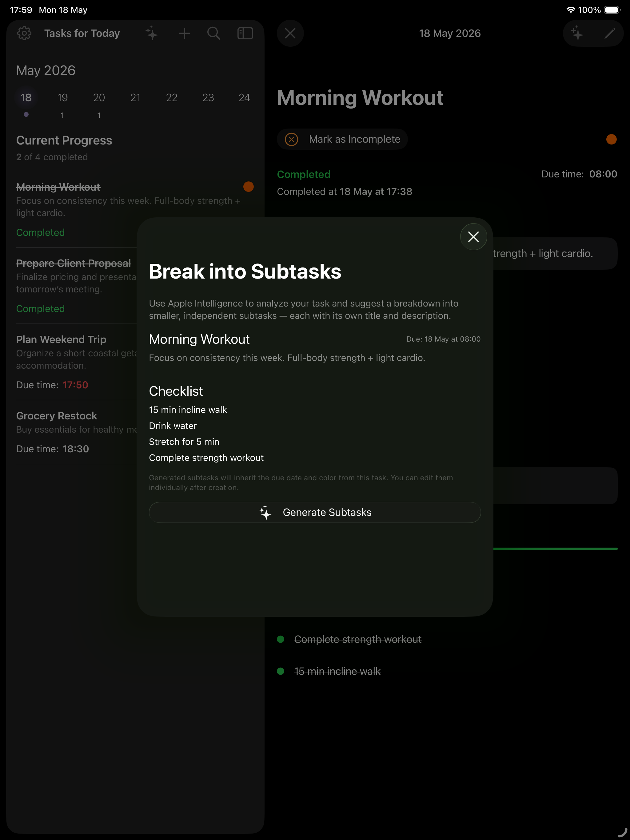The height and width of the screenshot is (840, 630).
Task: Click Wi-Fi status icon
Action: 570,10
